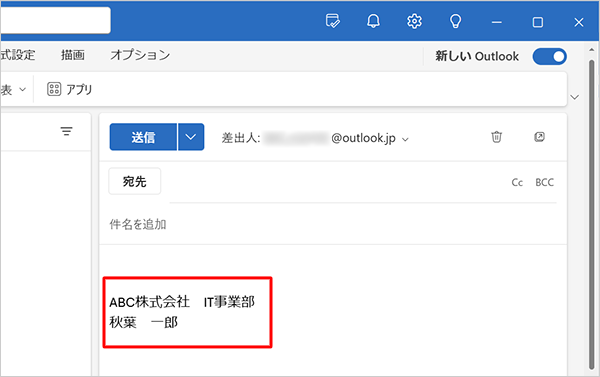The width and height of the screenshot is (600, 377).
Task: Maximize the Outlook window
Action: (x=538, y=22)
